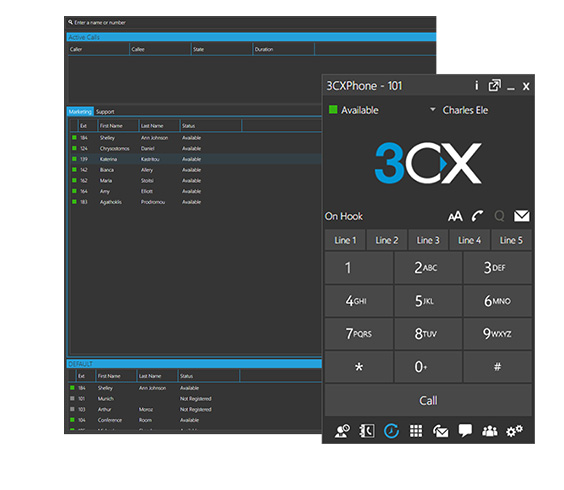564x490 pixels.
Task: Open the presence icon in bottom toolbar
Action: (x=342, y=431)
